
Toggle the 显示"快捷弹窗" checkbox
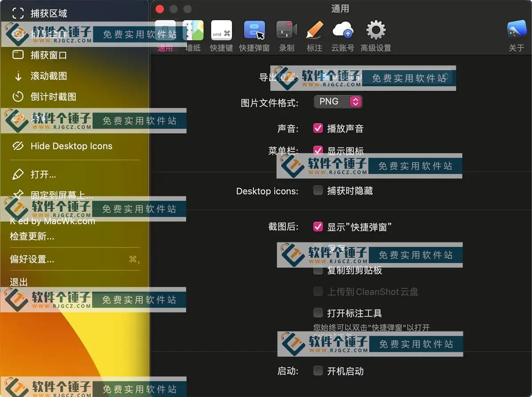pos(318,227)
